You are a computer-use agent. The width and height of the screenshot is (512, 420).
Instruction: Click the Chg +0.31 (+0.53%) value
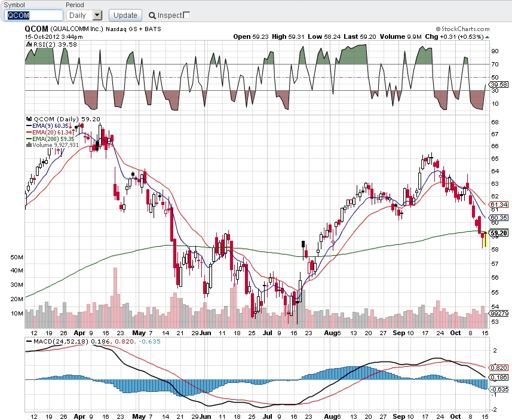[x=454, y=36]
